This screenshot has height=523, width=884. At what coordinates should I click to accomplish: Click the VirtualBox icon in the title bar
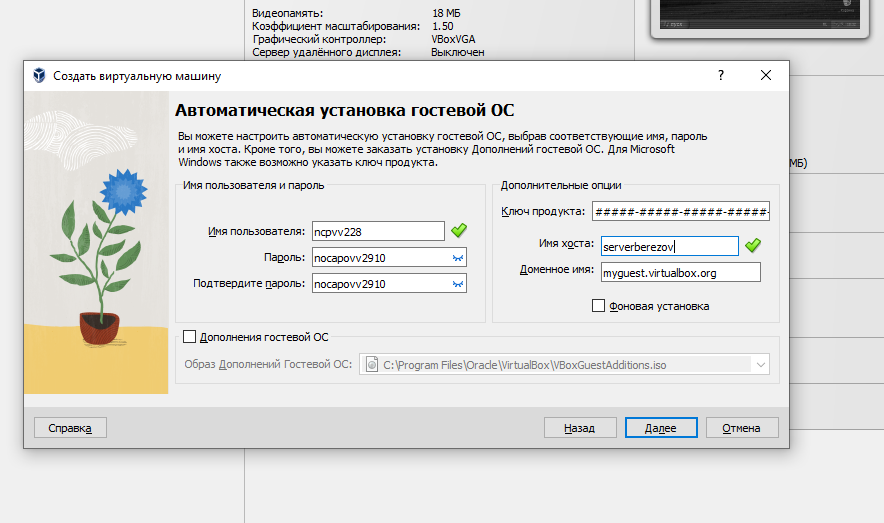click(39, 76)
